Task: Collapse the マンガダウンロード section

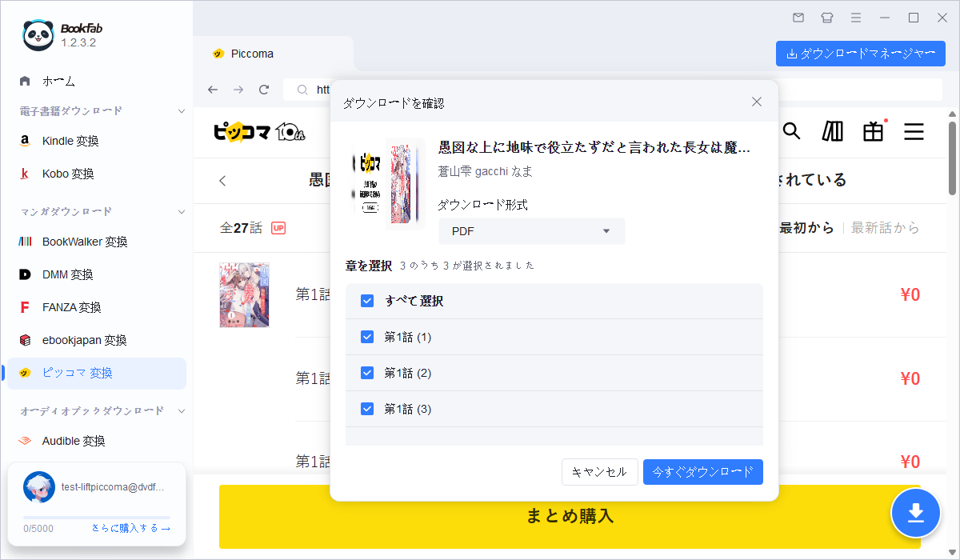Action: pos(182,212)
